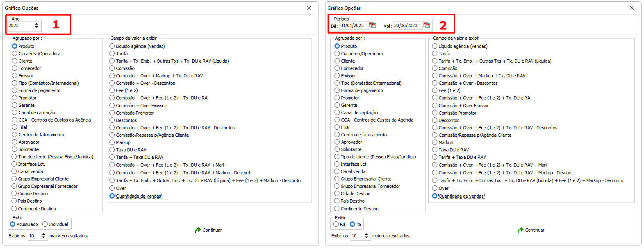
Task: Click Continuar in the left dialog
Action: coord(208,230)
